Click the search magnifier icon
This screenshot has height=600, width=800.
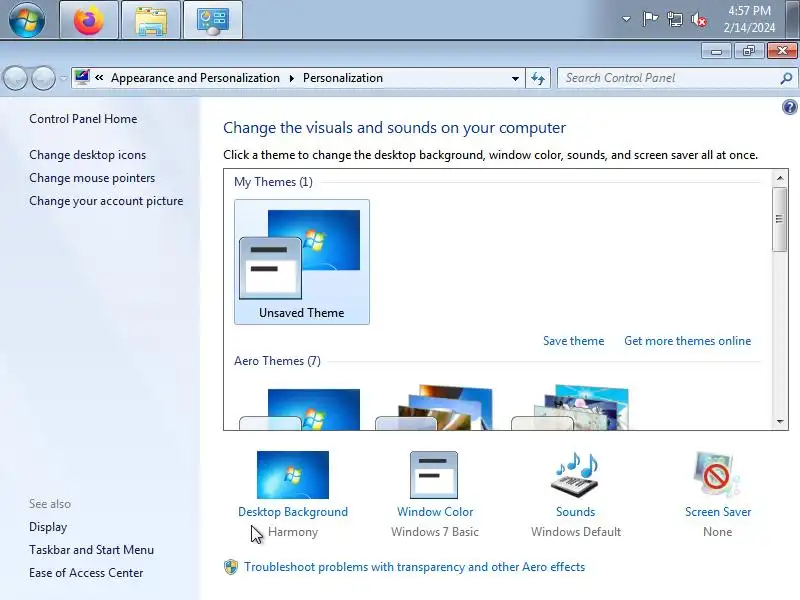coord(786,78)
